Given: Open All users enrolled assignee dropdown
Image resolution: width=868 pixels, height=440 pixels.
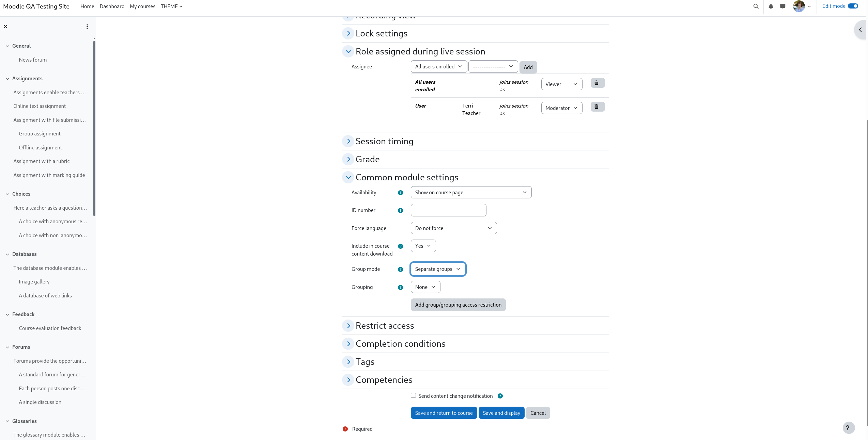Looking at the screenshot, I should [x=439, y=67].
